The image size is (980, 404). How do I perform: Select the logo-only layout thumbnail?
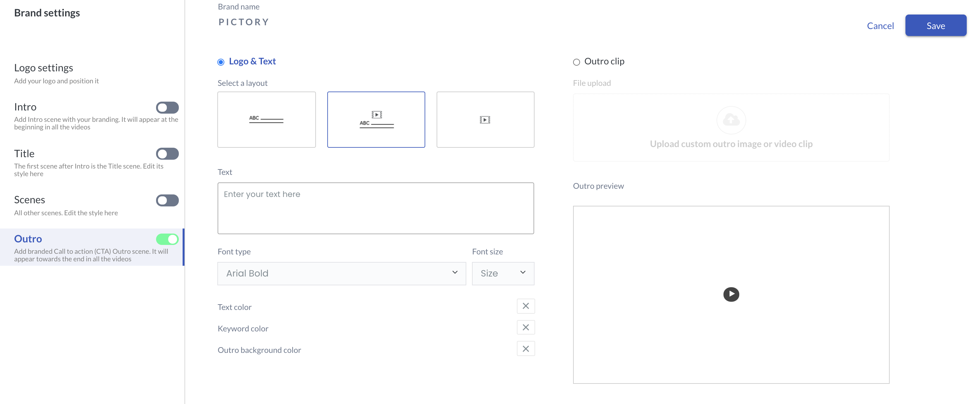point(485,119)
